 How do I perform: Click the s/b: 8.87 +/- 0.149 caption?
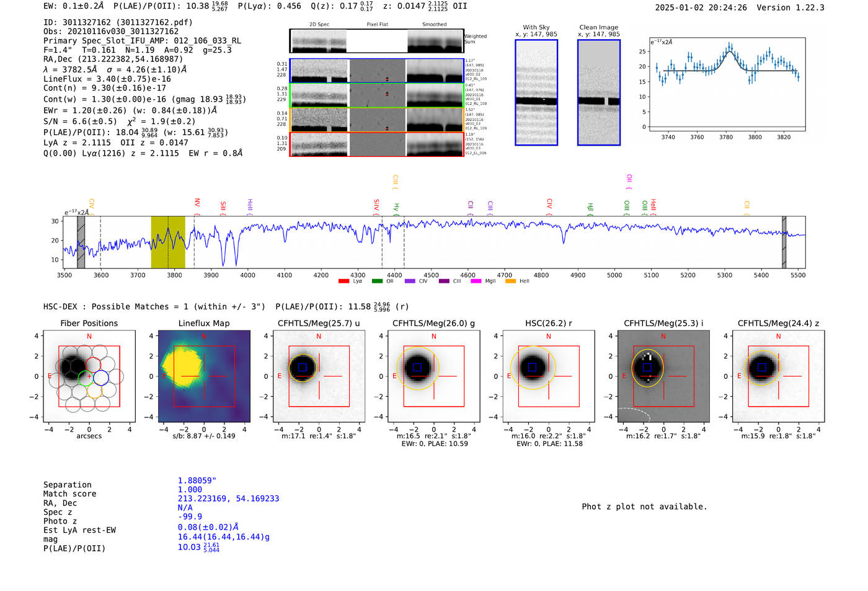point(204,436)
